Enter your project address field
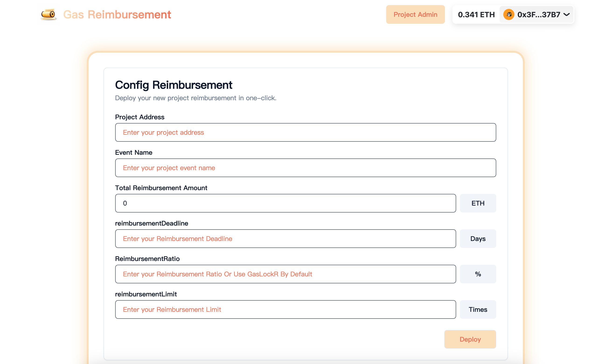 [x=305, y=132]
